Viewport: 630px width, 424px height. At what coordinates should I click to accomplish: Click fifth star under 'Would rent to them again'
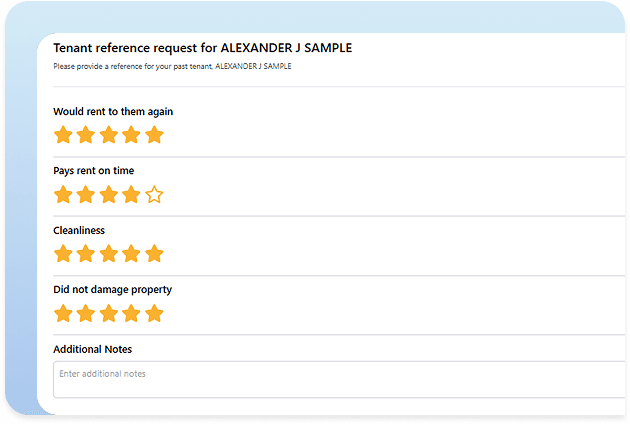tap(154, 135)
